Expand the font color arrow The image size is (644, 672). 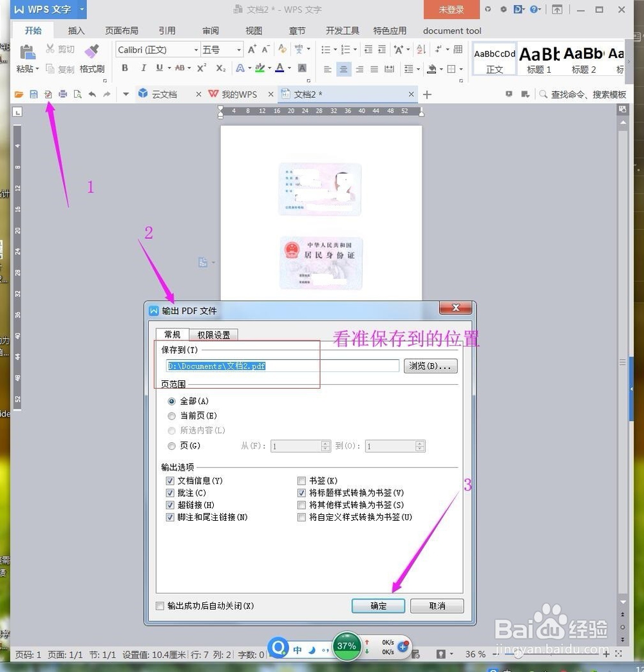289,68
